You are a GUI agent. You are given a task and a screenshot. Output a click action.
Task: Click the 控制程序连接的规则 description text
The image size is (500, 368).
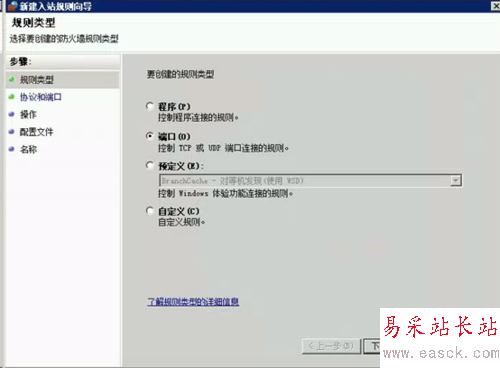198,118
